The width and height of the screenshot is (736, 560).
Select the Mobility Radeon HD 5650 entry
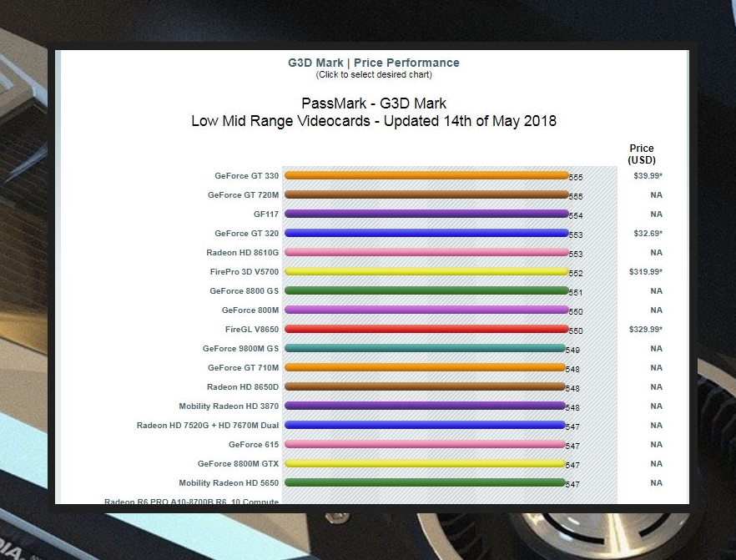pyautogui.click(x=229, y=483)
